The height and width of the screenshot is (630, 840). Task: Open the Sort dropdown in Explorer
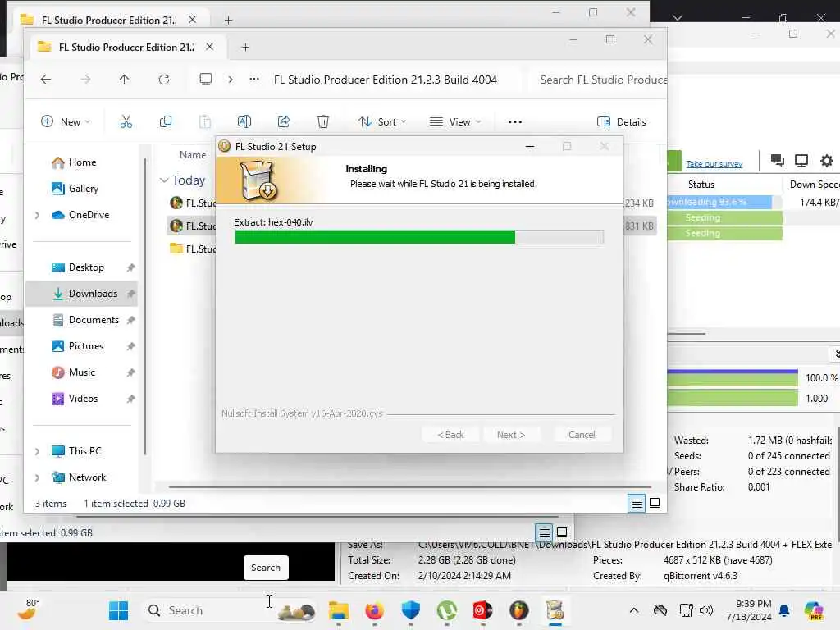[382, 122]
